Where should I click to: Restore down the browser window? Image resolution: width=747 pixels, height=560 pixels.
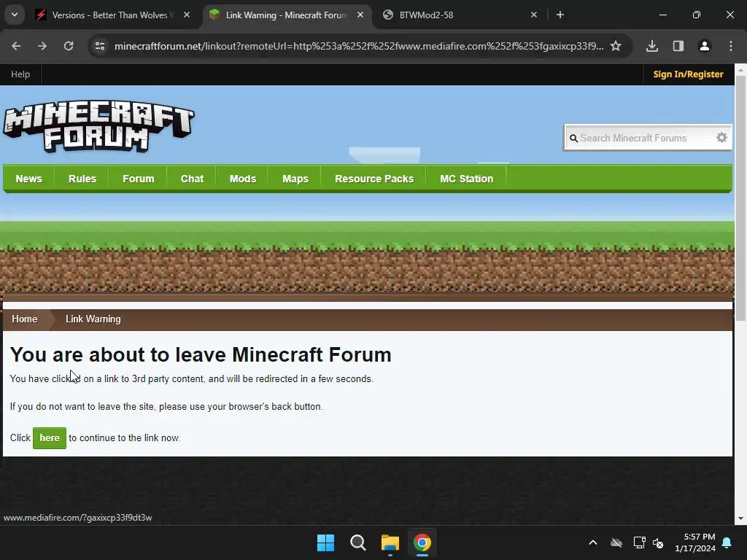coord(697,15)
